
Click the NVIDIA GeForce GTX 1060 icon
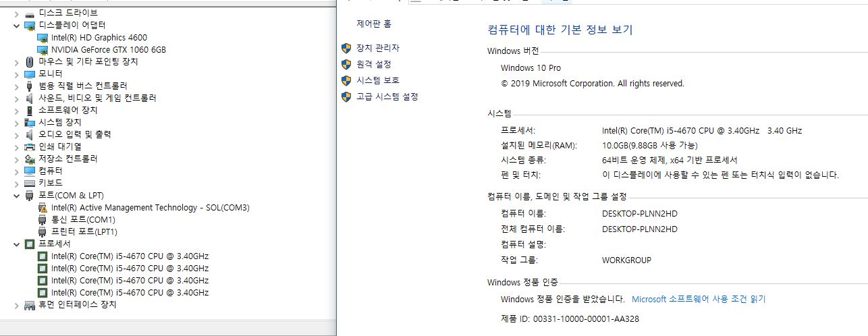pos(43,49)
